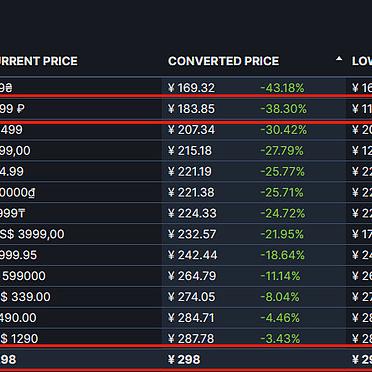Sort by Current Price column header
Viewport: 372px width, 372px height.
(39, 61)
